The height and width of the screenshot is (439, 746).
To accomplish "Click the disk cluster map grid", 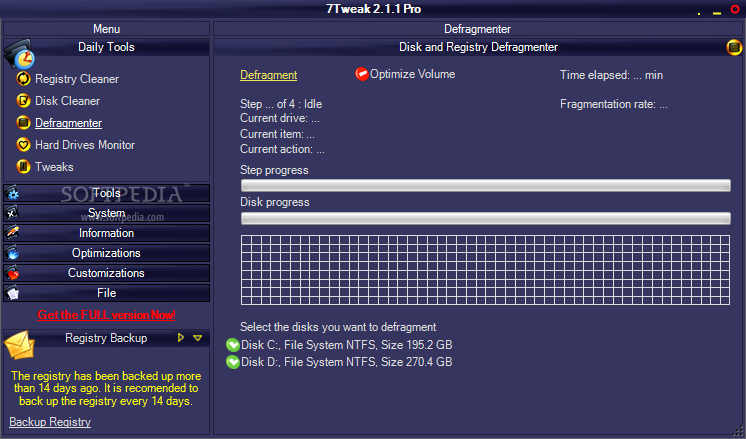I will [485, 270].
